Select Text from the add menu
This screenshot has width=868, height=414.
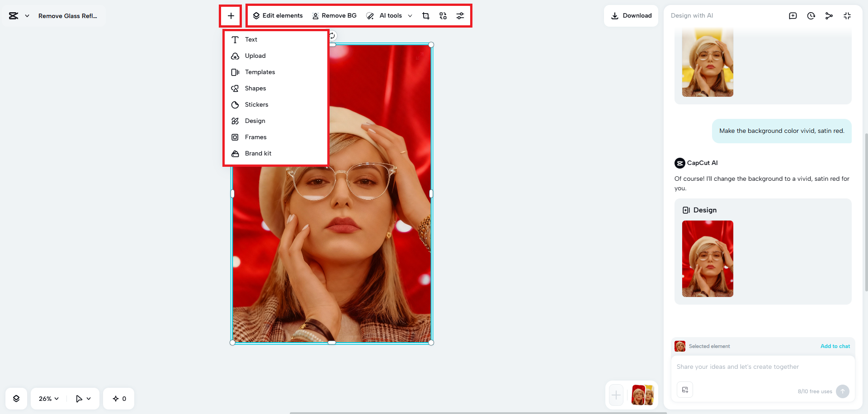coord(251,39)
